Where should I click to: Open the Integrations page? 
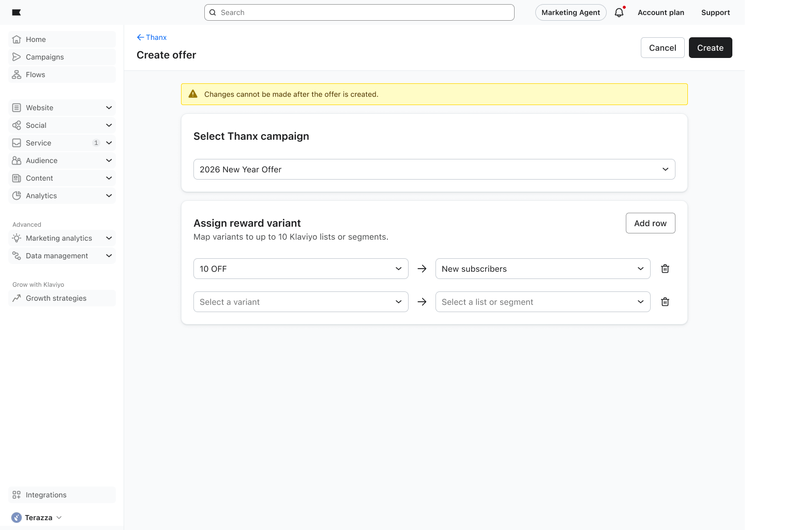(46, 495)
